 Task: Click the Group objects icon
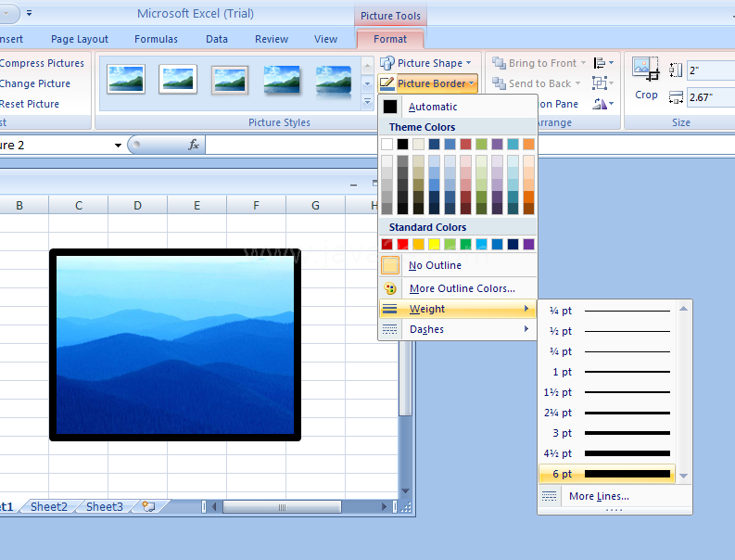[599, 83]
